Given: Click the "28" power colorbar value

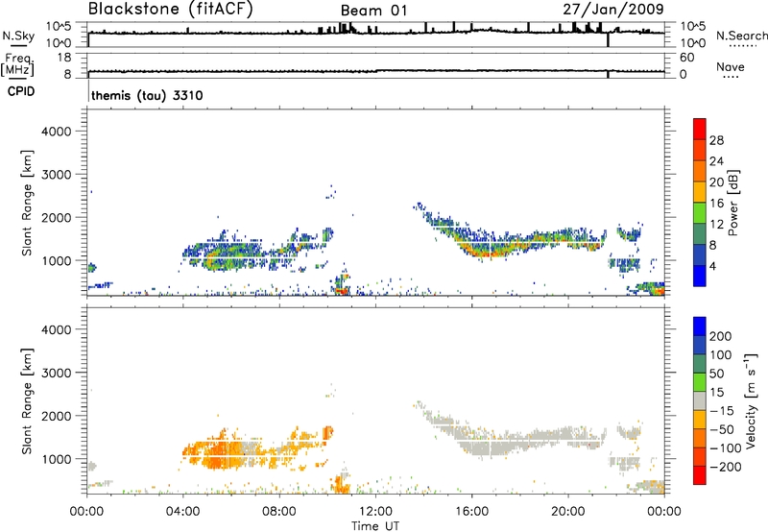Looking at the screenshot, I should 716,140.
